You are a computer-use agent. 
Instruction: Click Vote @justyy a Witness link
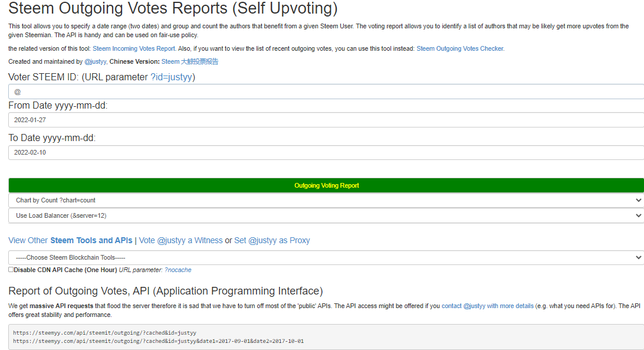tap(180, 241)
